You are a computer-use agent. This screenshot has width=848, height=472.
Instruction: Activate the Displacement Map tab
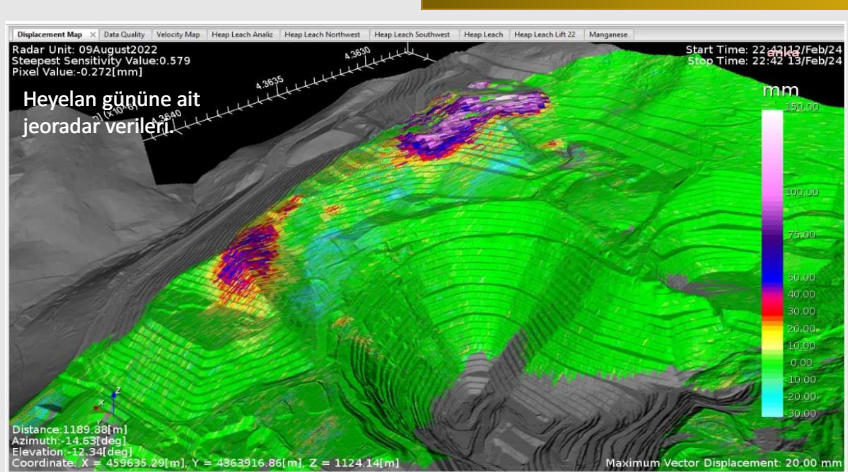(x=48, y=35)
